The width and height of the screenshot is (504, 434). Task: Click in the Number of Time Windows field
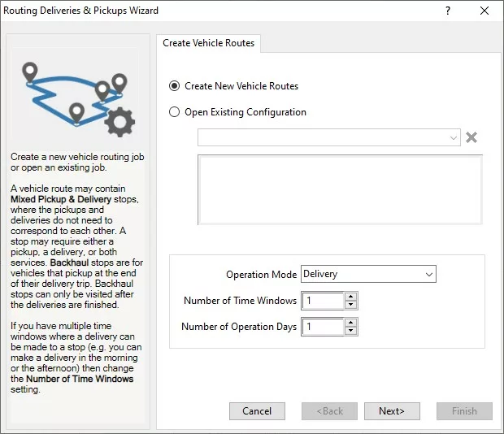(323, 301)
